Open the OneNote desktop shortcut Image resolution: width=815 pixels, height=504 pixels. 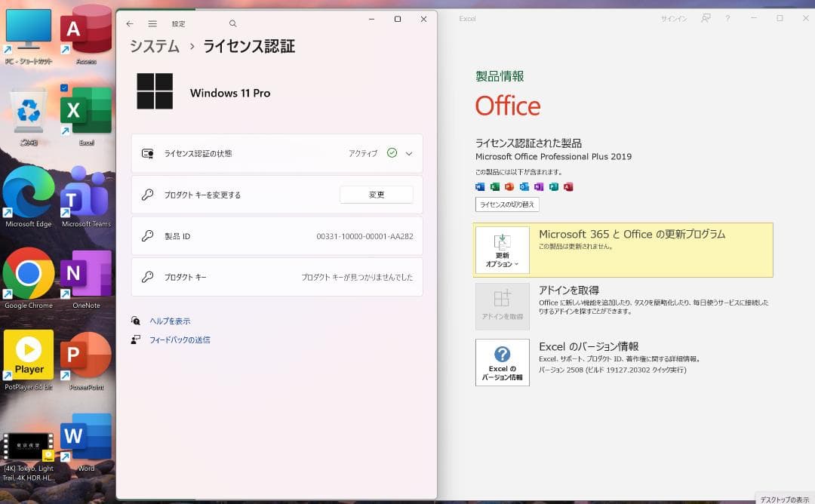pyautogui.click(x=86, y=274)
